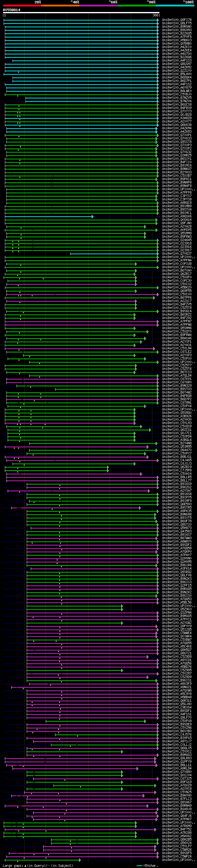Select UniRef100_C5Z5T7 hit name
The width and height of the screenshot is (197, 868).
pos(177,365)
